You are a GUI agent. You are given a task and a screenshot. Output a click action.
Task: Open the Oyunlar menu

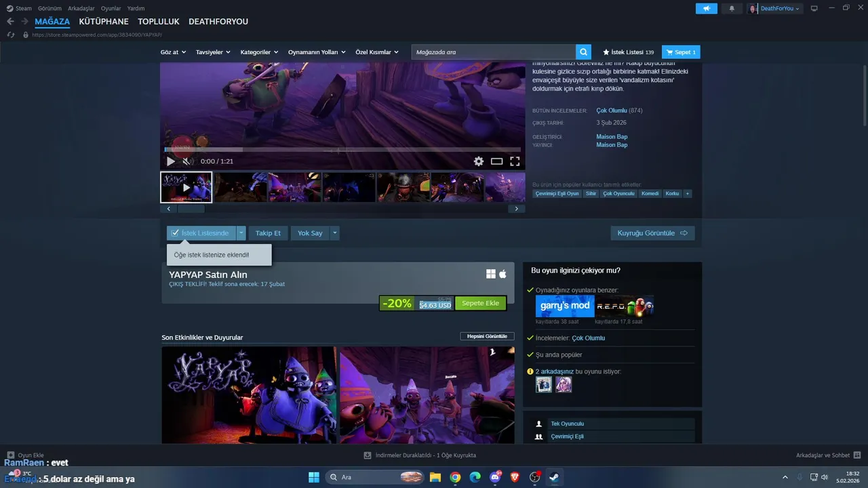[111, 8]
